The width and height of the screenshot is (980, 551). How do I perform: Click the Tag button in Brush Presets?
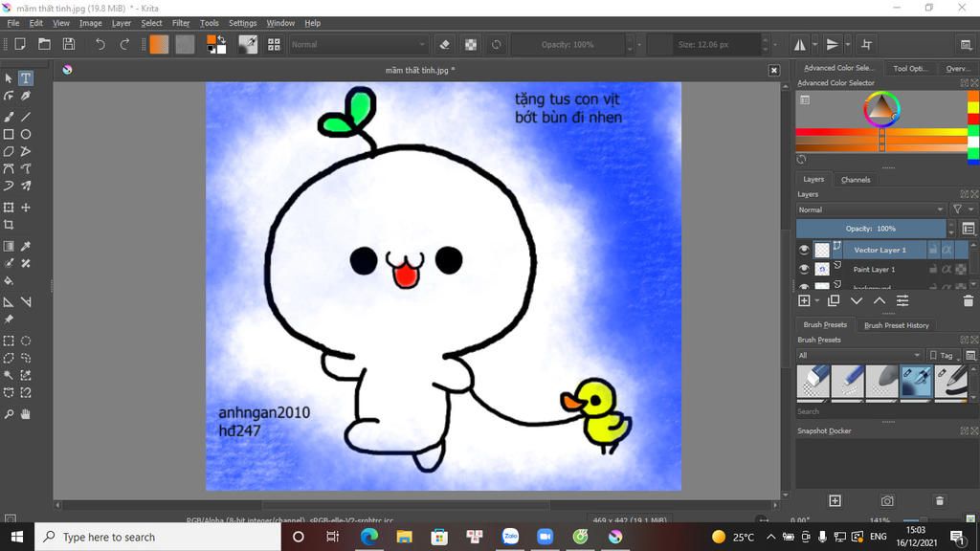tap(943, 356)
